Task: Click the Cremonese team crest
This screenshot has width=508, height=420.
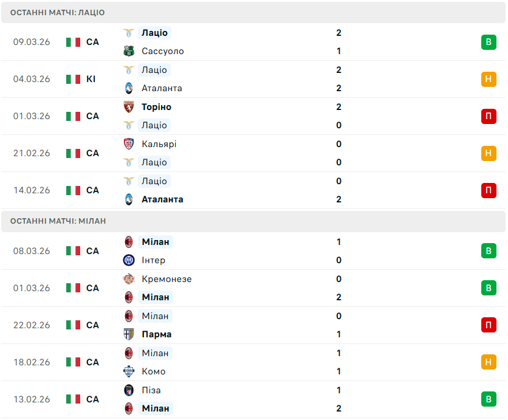Action: [x=129, y=279]
